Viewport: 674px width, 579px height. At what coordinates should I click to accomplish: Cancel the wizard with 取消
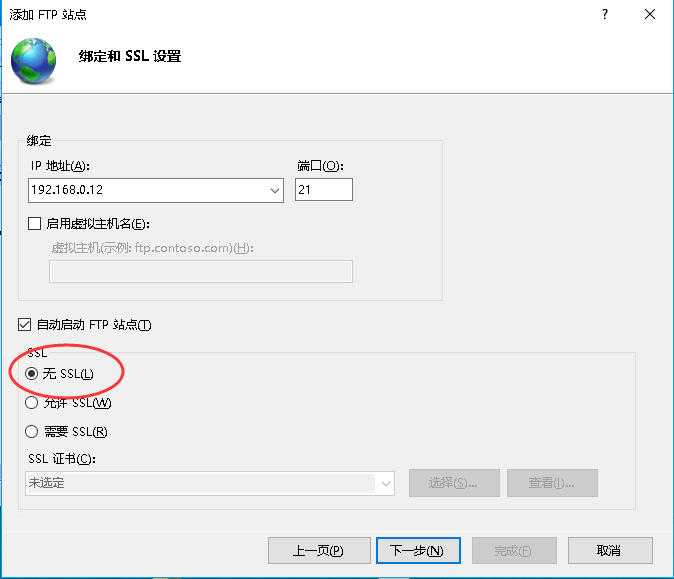click(610, 550)
